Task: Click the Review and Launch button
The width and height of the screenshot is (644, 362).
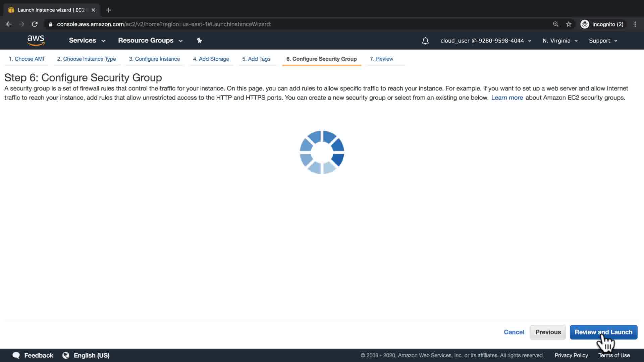Action: coord(603,332)
